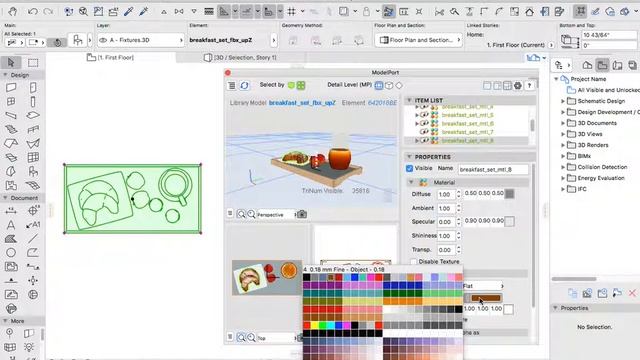Choose the Wall tool in Design toolbox

(x=11, y=87)
